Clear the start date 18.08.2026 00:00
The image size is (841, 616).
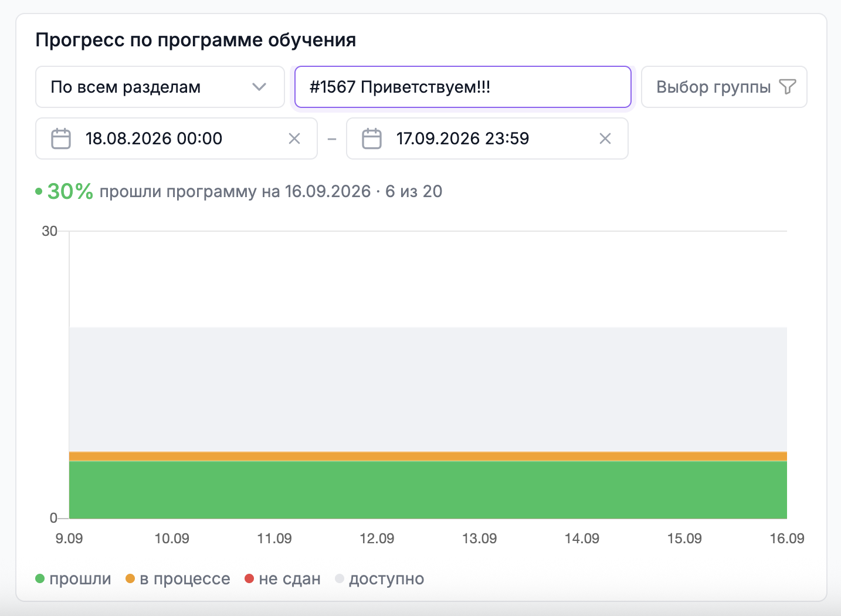click(294, 138)
